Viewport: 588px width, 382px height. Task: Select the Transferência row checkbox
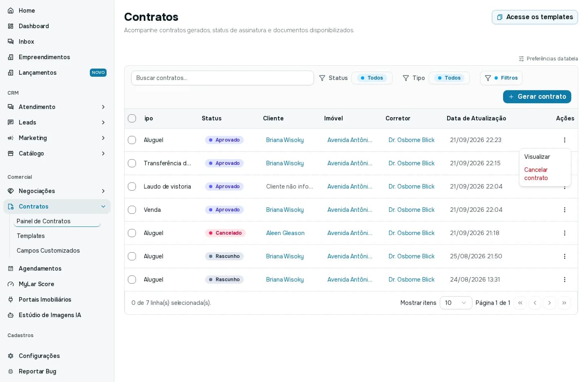[132, 163]
